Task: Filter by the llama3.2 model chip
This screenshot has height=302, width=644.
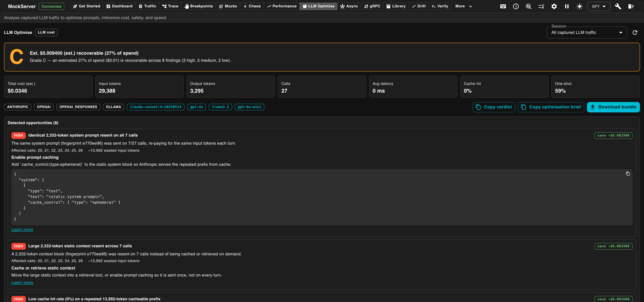Action: (220, 107)
